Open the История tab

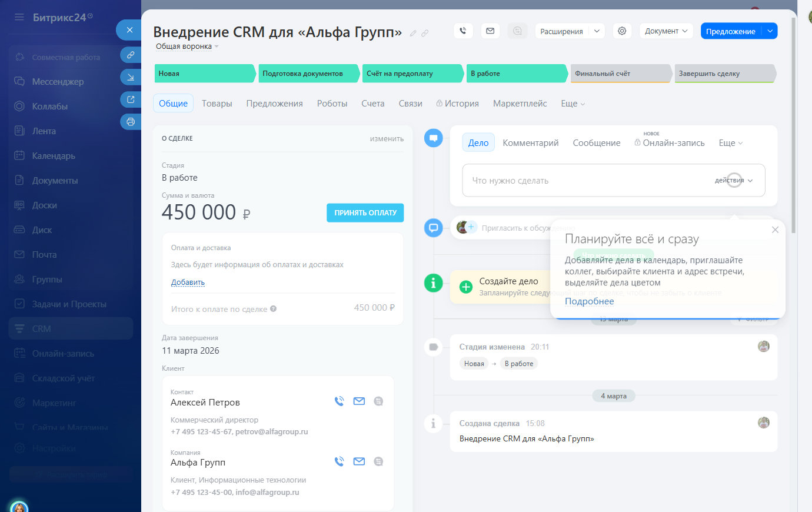[x=458, y=104]
